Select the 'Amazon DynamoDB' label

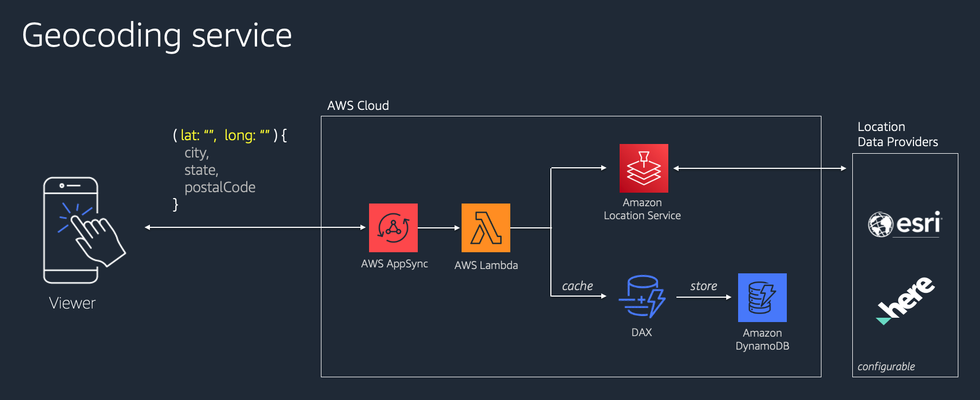(x=762, y=339)
